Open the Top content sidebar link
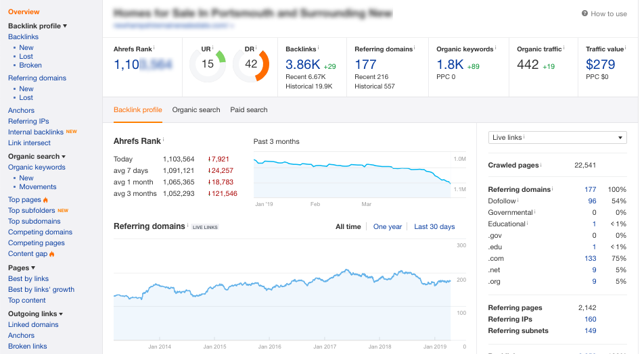The height and width of the screenshot is (354, 644). click(26, 300)
